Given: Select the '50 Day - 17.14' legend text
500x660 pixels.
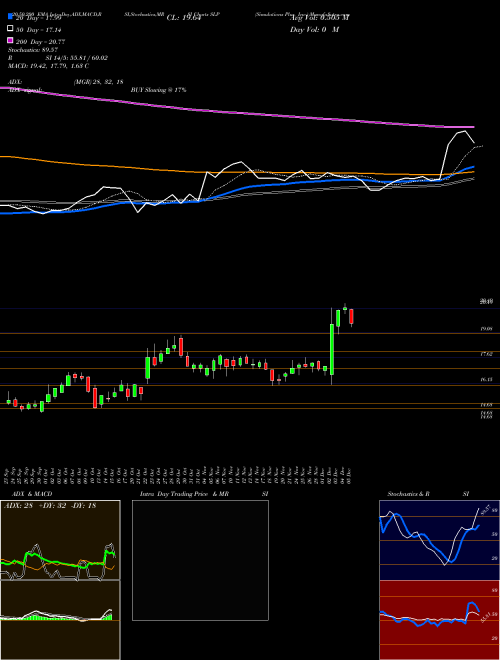Looking at the screenshot, I should coord(41,29).
